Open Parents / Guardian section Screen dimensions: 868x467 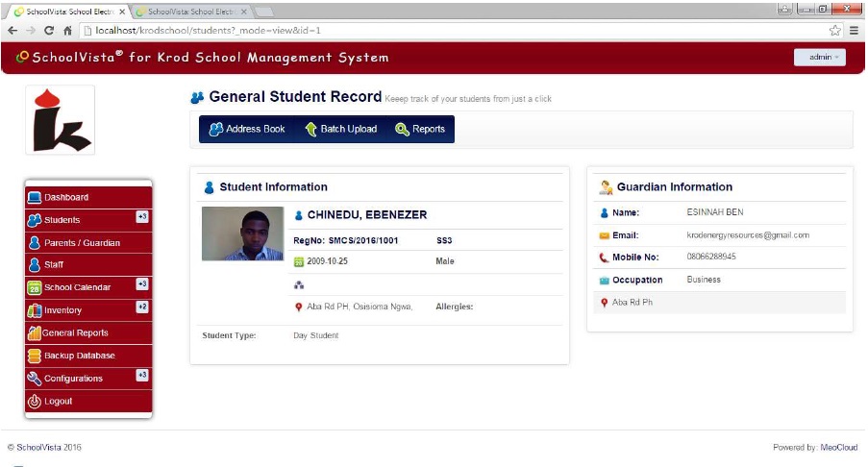(x=82, y=243)
